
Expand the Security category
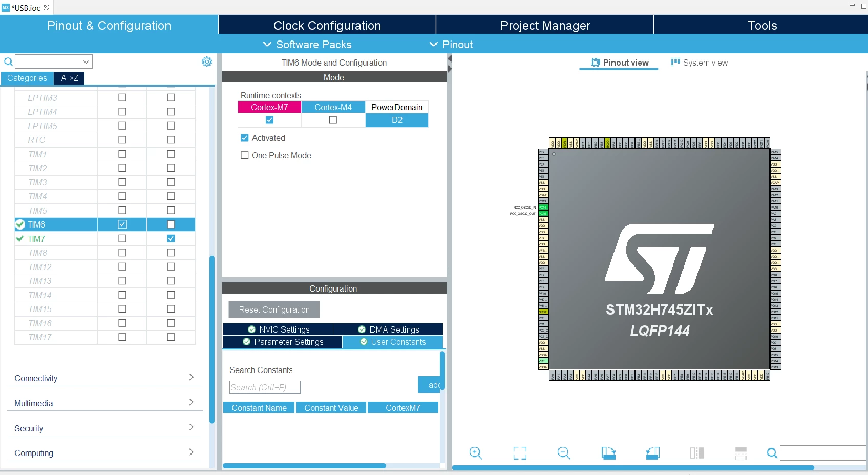[x=105, y=428]
